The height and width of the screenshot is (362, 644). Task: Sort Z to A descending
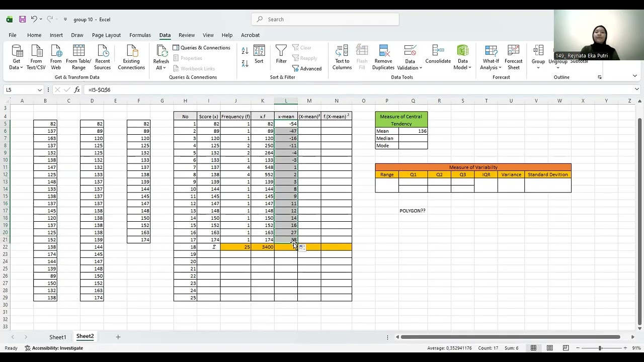coord(245,63)
